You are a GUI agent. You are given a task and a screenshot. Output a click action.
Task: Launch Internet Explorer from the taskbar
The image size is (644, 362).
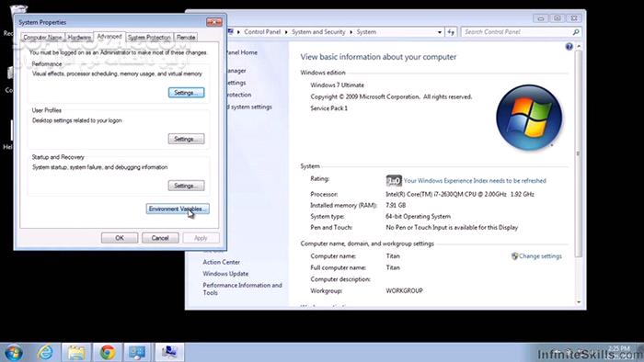(45, 352)
